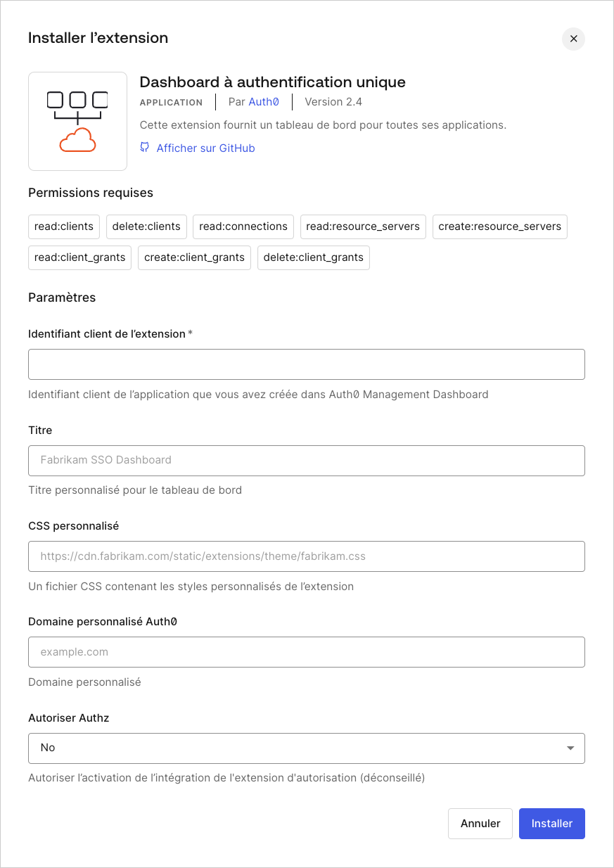
Task: Click the Domaine personnalisé Auth0 field
Action: 306,652
